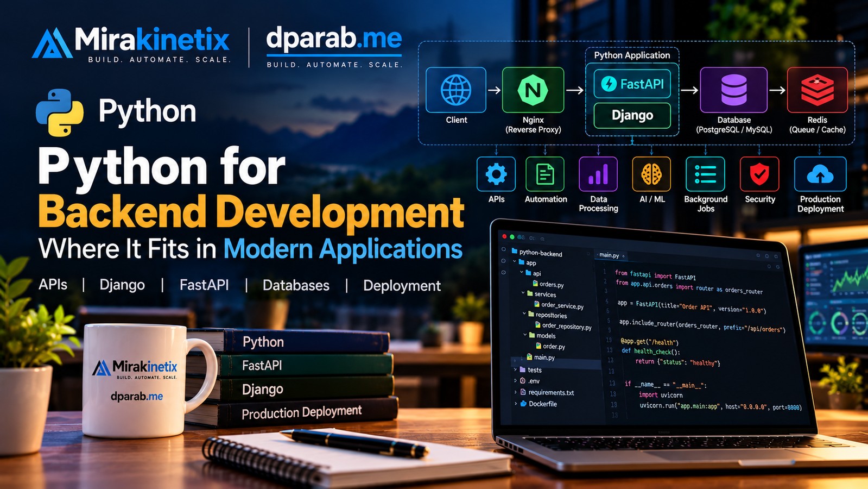Click the Mirakinetix triangle logo in the header
Screen dimensions: 868x489
pyautogui.click(x=52, y=43)
